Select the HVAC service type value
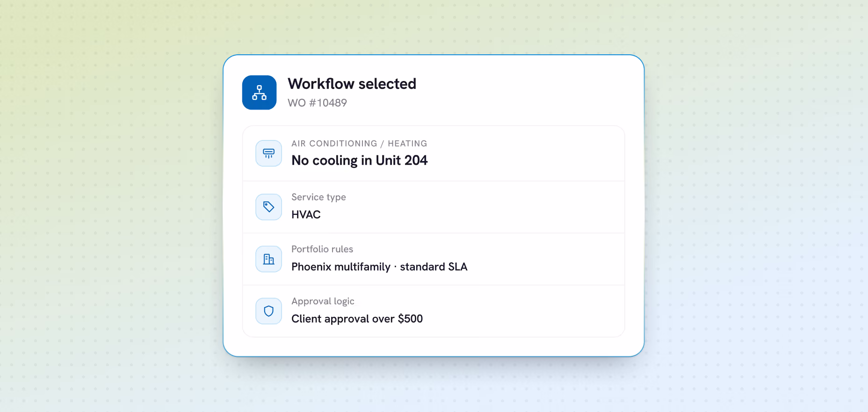This screenshot has height=412, width=868. click(306, 214)
